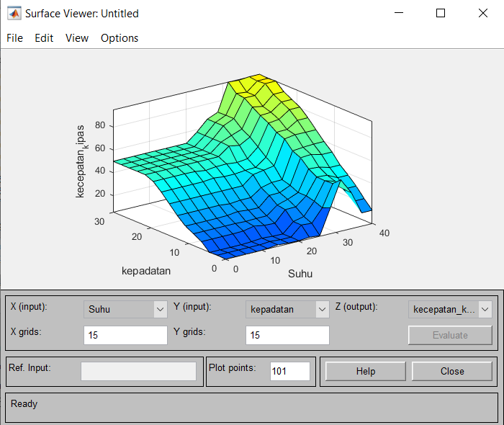Click the X grids: label
Viewport: 504px width, 425px height.
[26, 331]
